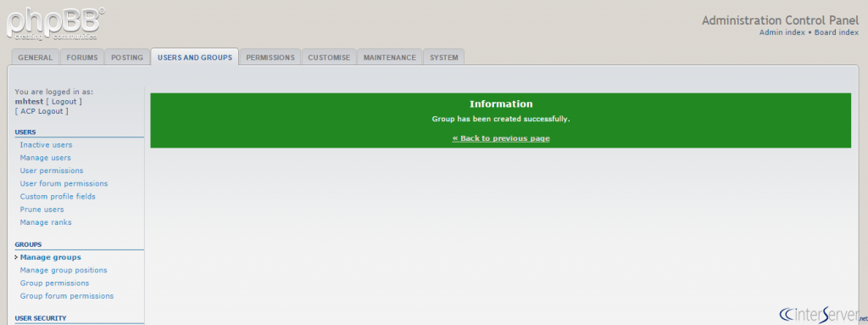Image resolution: width=868 pixels, height=325 pixels.
Task: Switch to the Maintenance tab
Action: tap(390, 57)
